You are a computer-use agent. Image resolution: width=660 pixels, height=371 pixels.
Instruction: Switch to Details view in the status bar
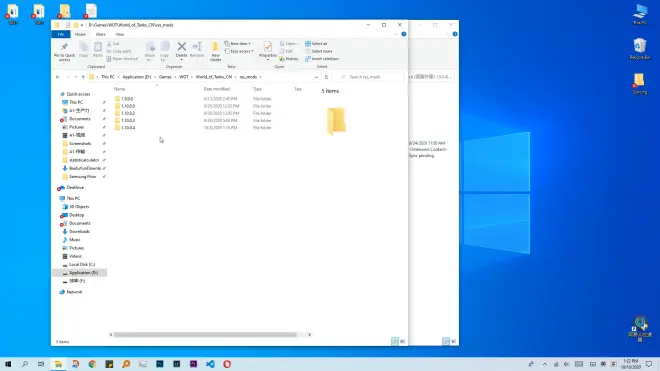pos(395,342)
